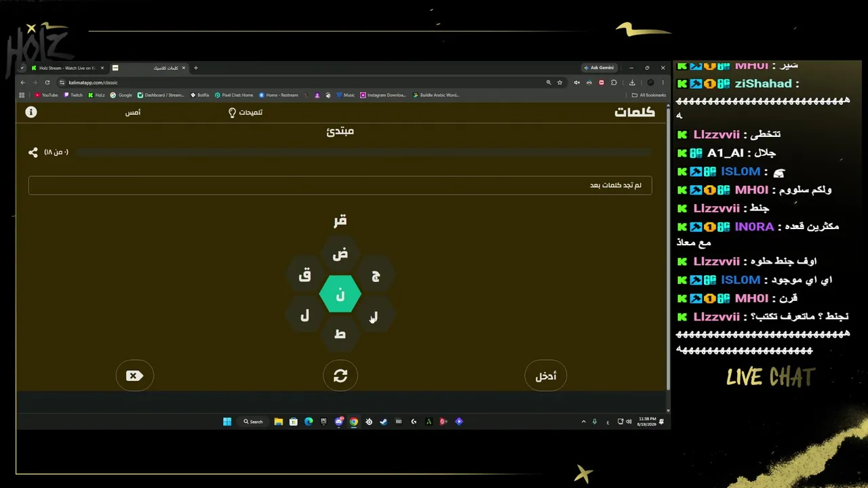Open the Music bookmark

pos(345,96)
